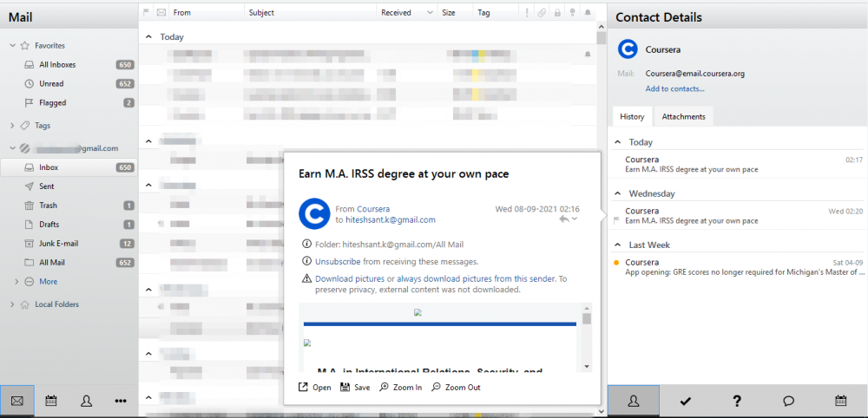Collapse the Wednesday history group
868x418 pixels.
pos(617,193)
